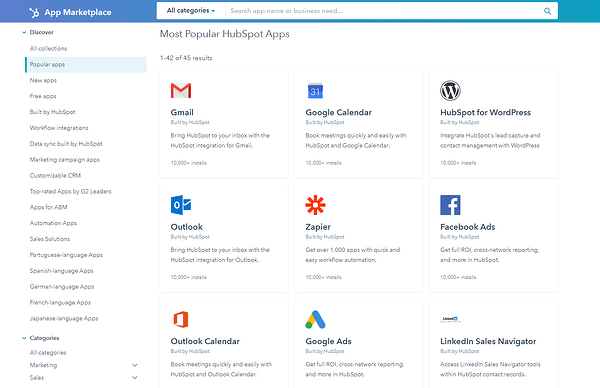Click the Facebook logo icon
Screen dimensions: 600x388
(450, 205)
